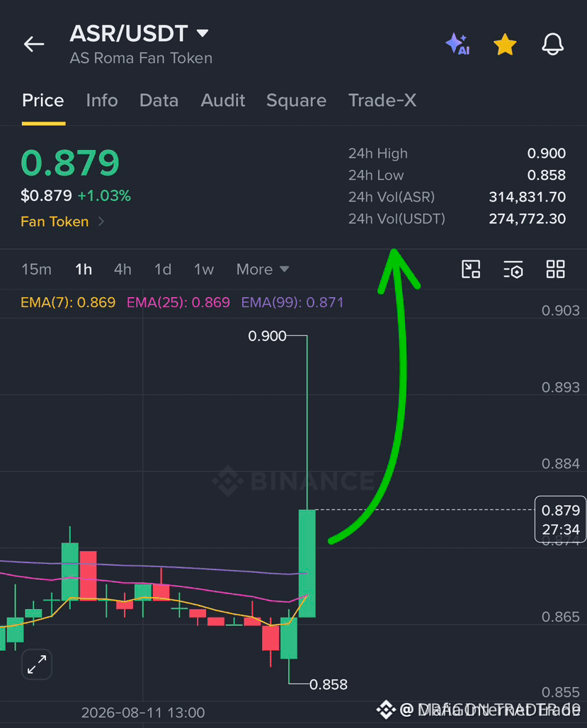
Task: Select the 15m chart interval
Action: point(36,270)
